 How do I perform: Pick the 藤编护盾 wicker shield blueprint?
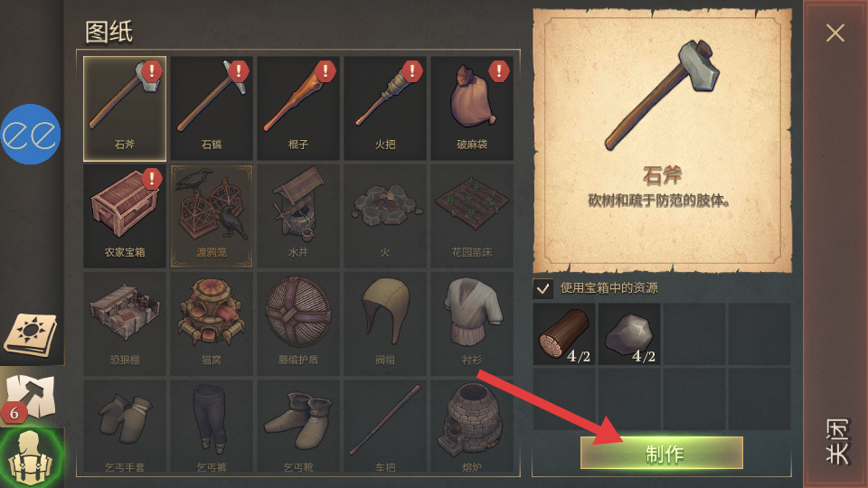point(298,324)
